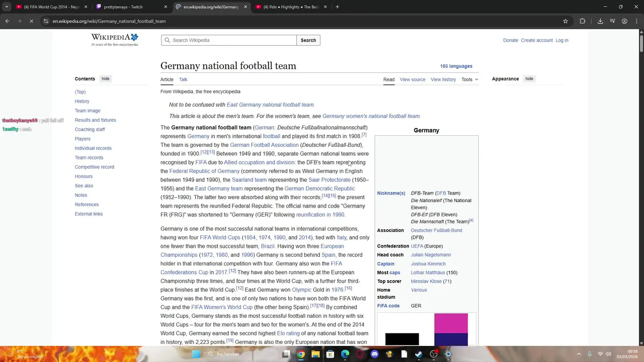Open the View source tab
The height and width of the screenshot is (362, 644).
click(x=413, y=79)
